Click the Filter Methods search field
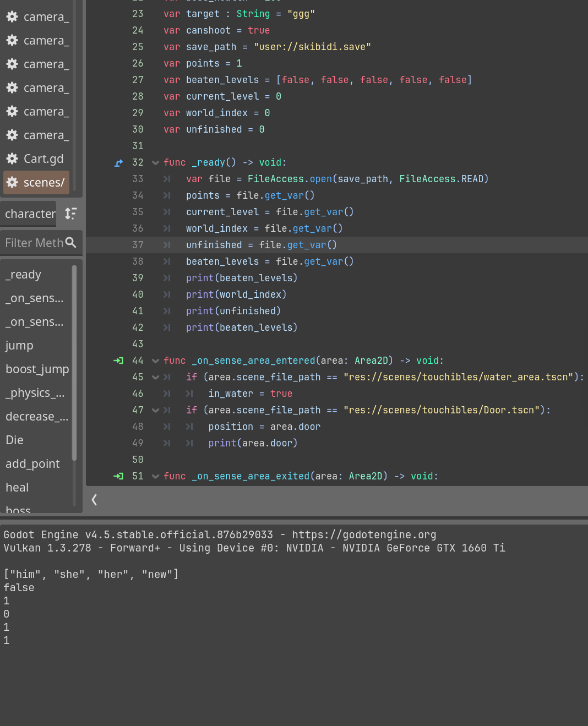 click(x=33, y=243)
